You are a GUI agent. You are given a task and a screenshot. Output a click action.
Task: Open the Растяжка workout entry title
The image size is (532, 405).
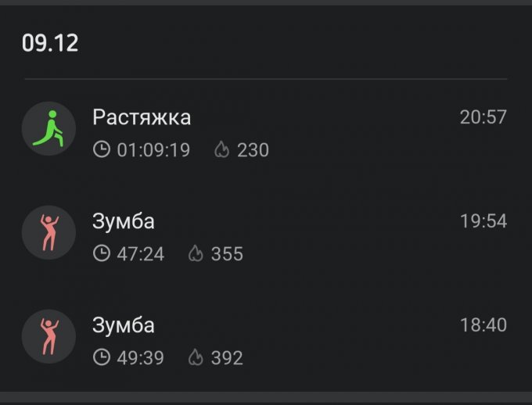pyautogui.click(x=142, y=117)
